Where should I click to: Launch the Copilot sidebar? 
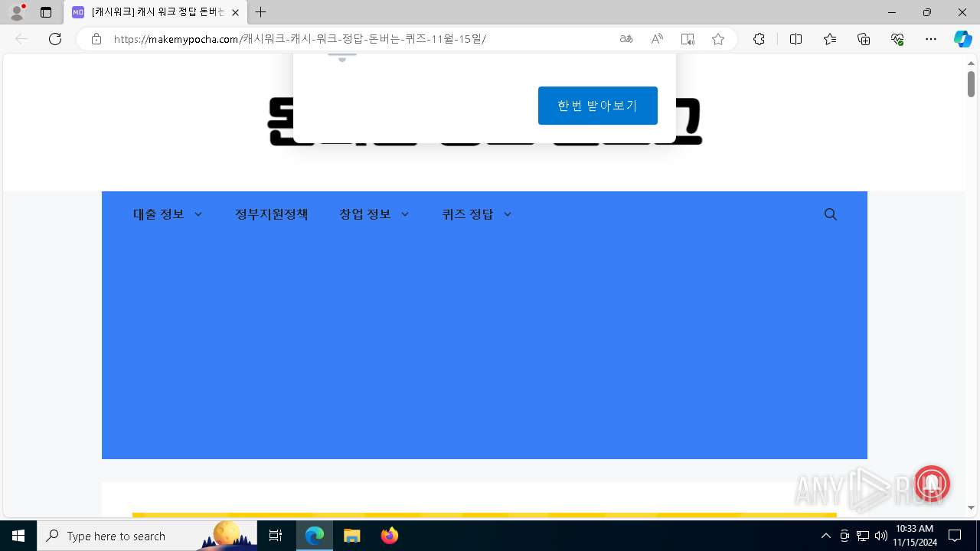962,39
